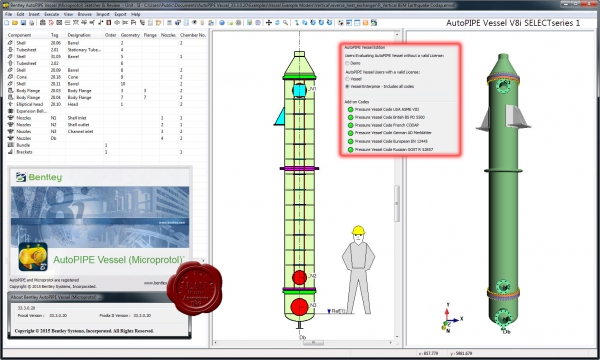Click the green ASME VIII code indicator
600x360 pixels.
pyautogui.click(x=351, y=109)
